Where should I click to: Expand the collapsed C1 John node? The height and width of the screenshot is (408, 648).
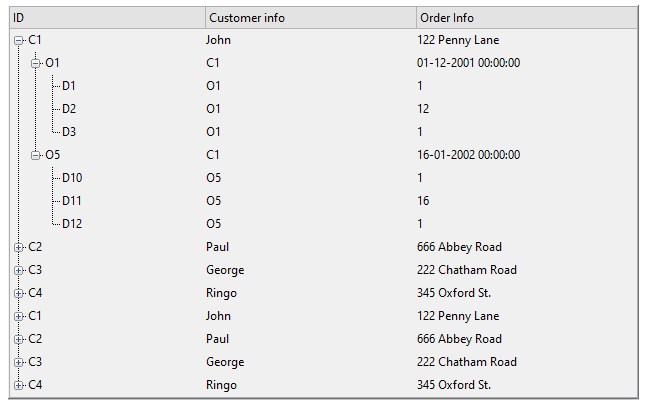pyautogui.click(x=19, y=316)
